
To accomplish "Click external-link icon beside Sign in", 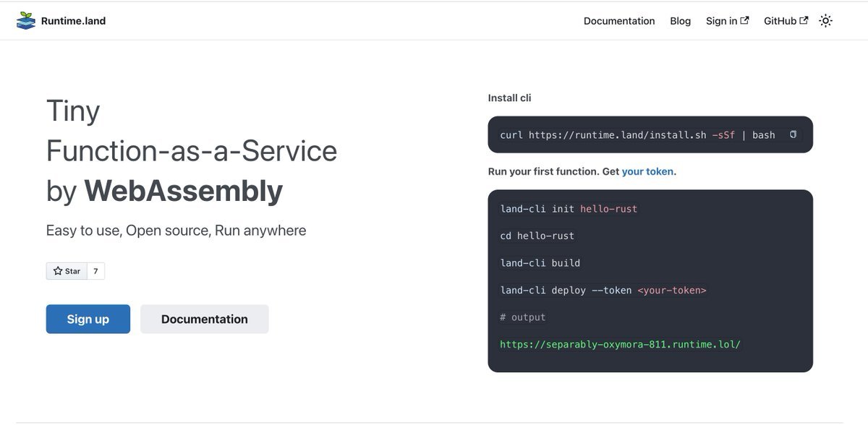I will point(745,20).
